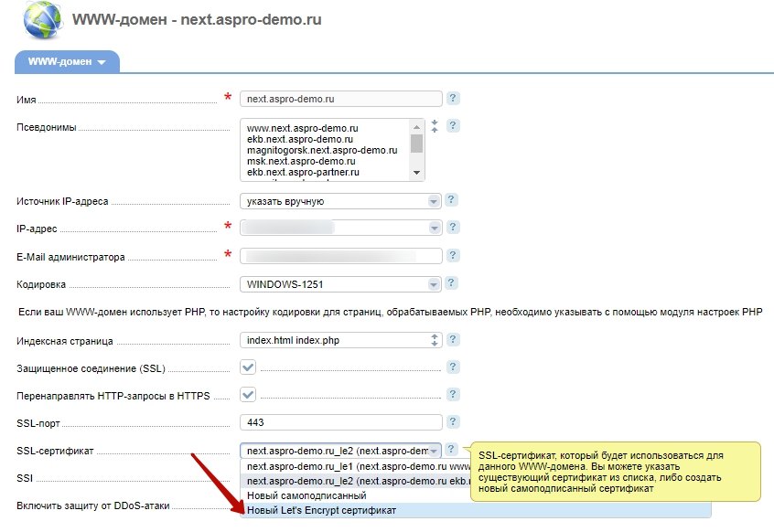
Task: Open help icon for SSL-сертификат field
Action: [451, 449]
